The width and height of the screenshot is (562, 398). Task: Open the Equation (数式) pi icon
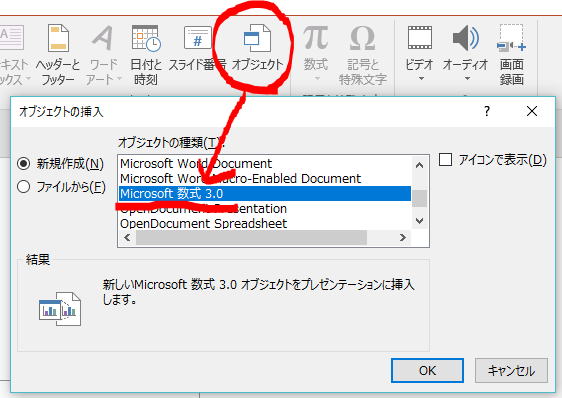coord(315,38)
